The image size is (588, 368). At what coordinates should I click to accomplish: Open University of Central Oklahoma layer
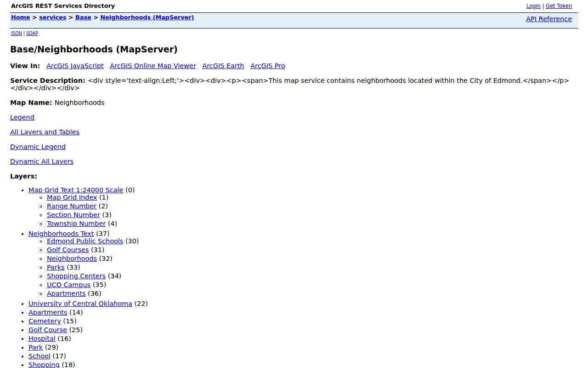pos(80,304)
